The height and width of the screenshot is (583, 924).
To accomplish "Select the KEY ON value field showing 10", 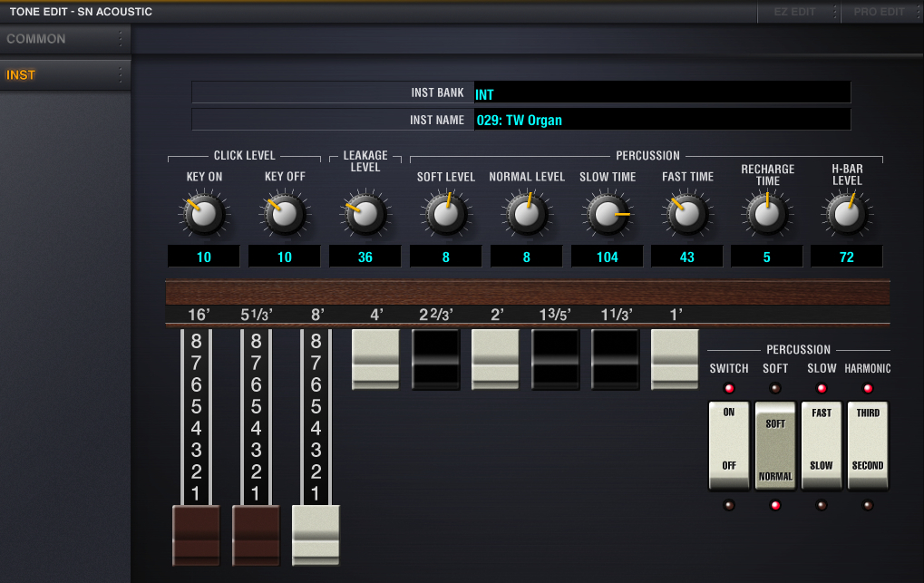I will 204,257.
